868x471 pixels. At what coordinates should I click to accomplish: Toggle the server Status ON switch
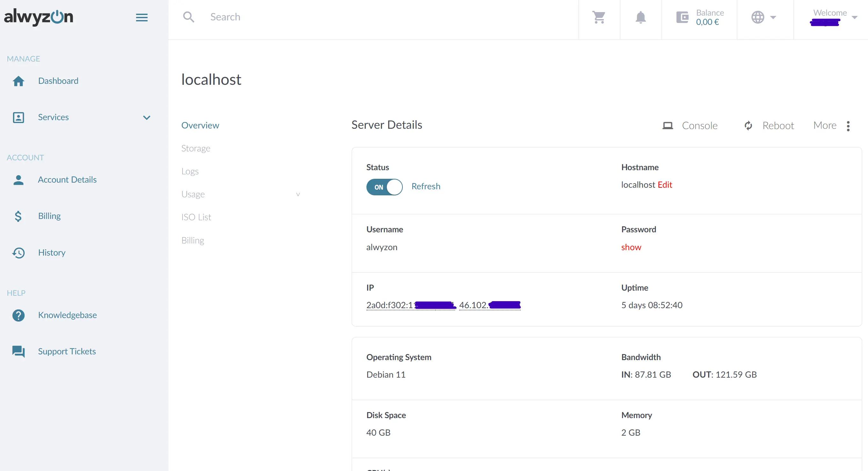384,187
